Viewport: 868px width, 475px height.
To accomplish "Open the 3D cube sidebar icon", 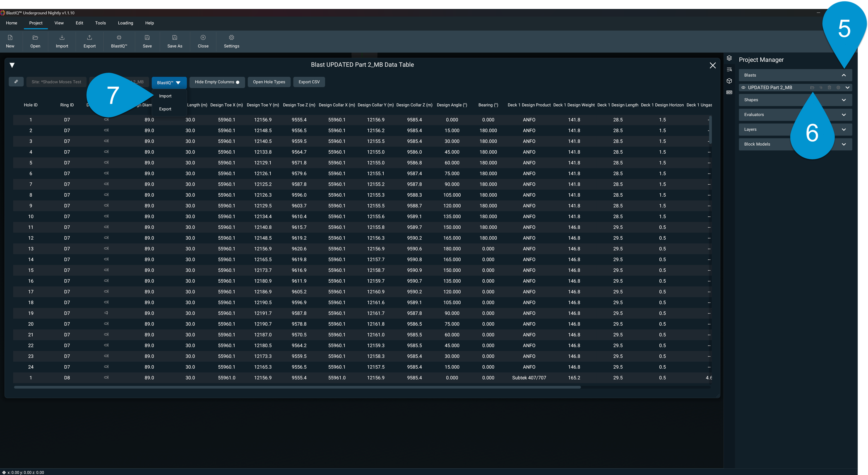I will click(x=729, y=81).
